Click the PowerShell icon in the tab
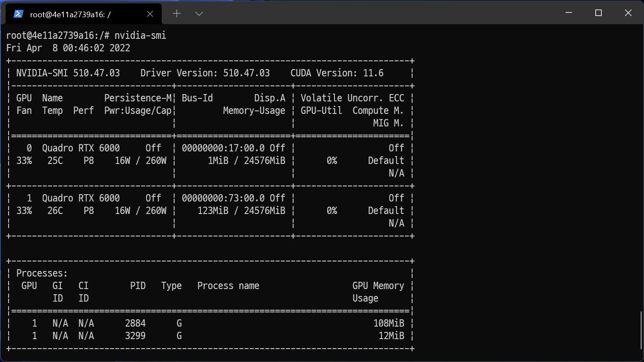This screenshot has height=362, width=644. click(18, 14)
